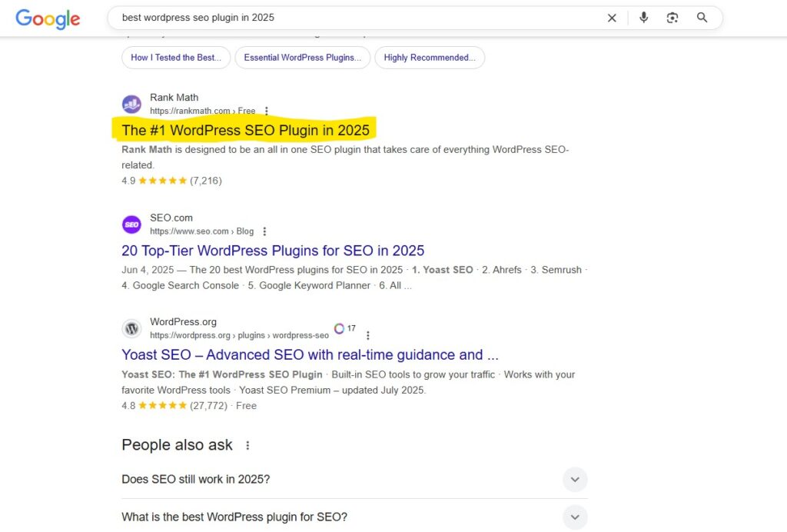
Task: Click the https://www.seo.com › Blog URL
Action: [201, 231]
